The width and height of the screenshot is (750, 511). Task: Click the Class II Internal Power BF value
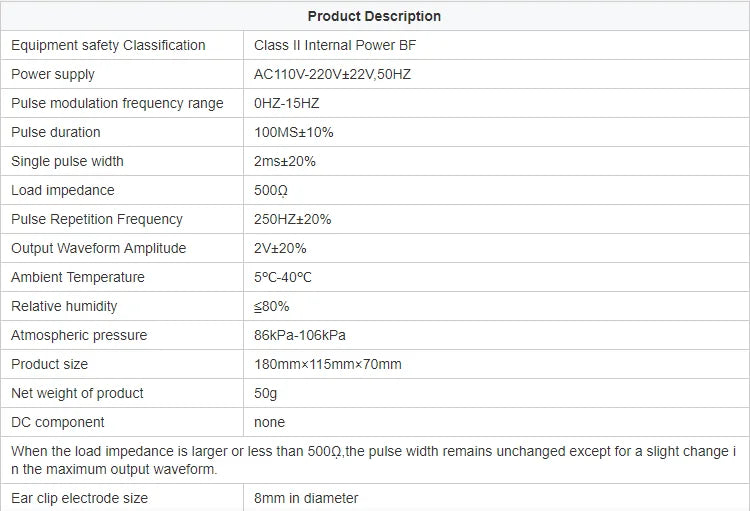(335, 45)
